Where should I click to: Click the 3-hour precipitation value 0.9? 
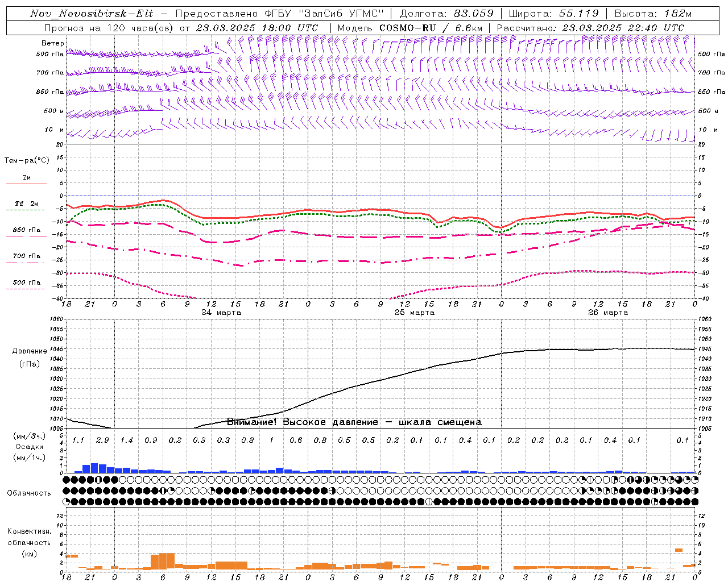pos(151,440)
